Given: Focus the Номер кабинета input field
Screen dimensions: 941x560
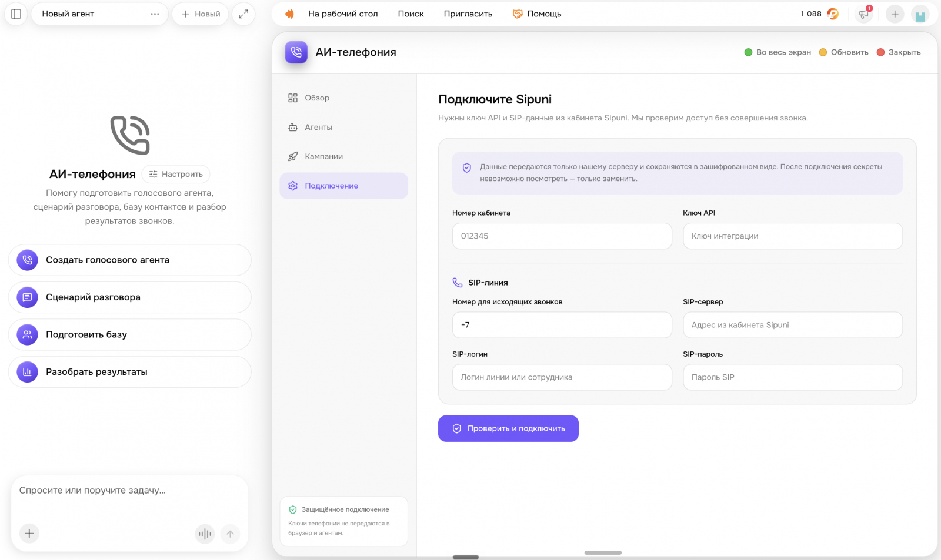Looking at the screenshot, I should [562, 236].
